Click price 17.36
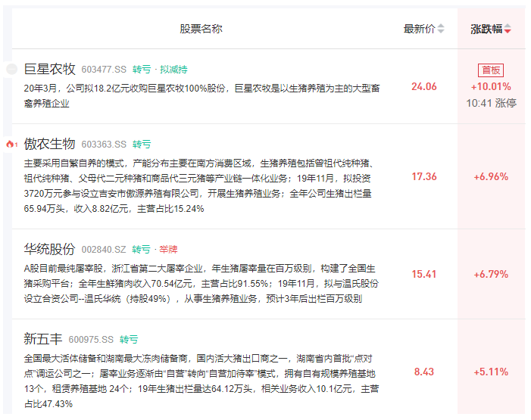The height and width of the screenshot is (420, 531). point(424,176)
